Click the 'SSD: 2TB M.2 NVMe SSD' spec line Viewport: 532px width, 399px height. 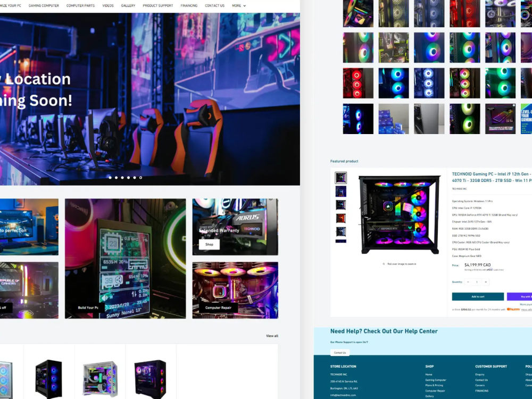(x=466, y=236)
